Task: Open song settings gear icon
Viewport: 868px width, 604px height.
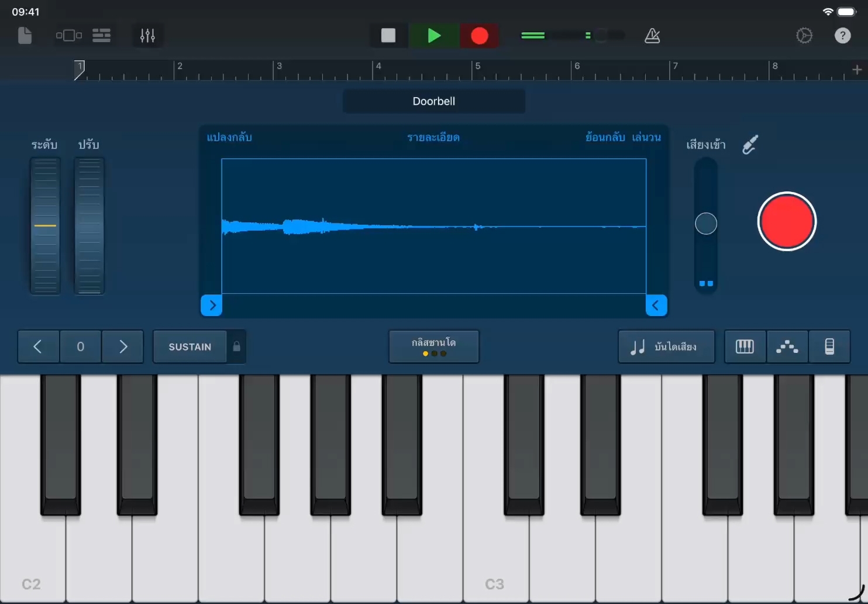Action: pos(804,36)
